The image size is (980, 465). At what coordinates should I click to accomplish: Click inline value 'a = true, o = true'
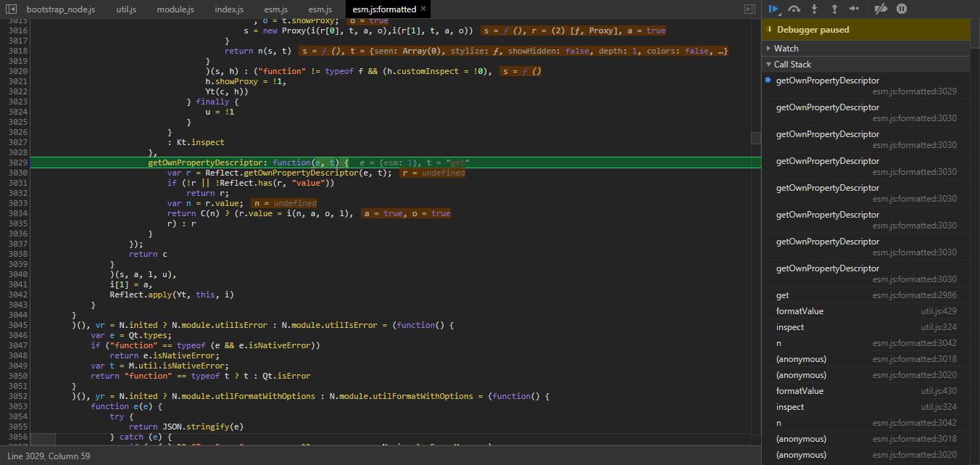[x=405, y=213]
